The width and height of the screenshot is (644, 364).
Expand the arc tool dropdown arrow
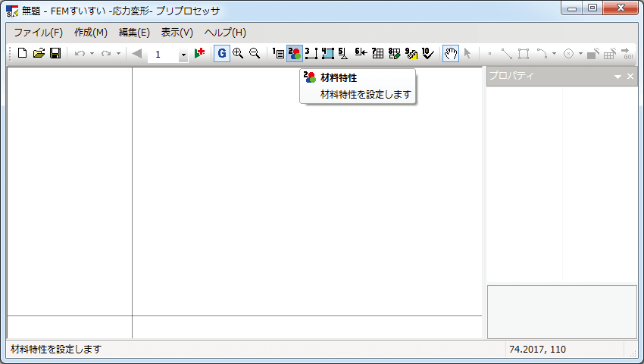tap(554, 54)
